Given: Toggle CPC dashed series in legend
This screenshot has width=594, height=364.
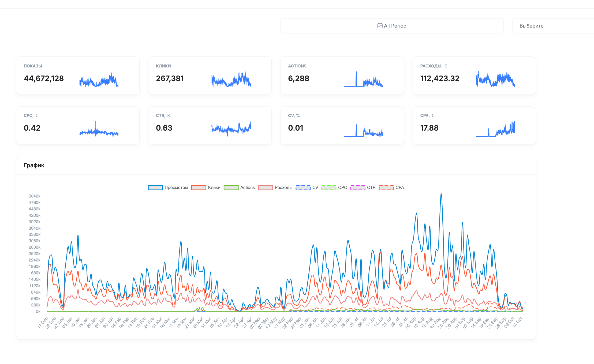Looking at the screenshot, I should [x=334, y=188].
